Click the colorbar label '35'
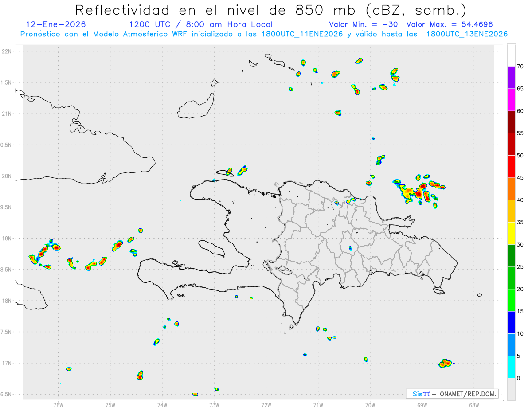 tap(520, 222)
